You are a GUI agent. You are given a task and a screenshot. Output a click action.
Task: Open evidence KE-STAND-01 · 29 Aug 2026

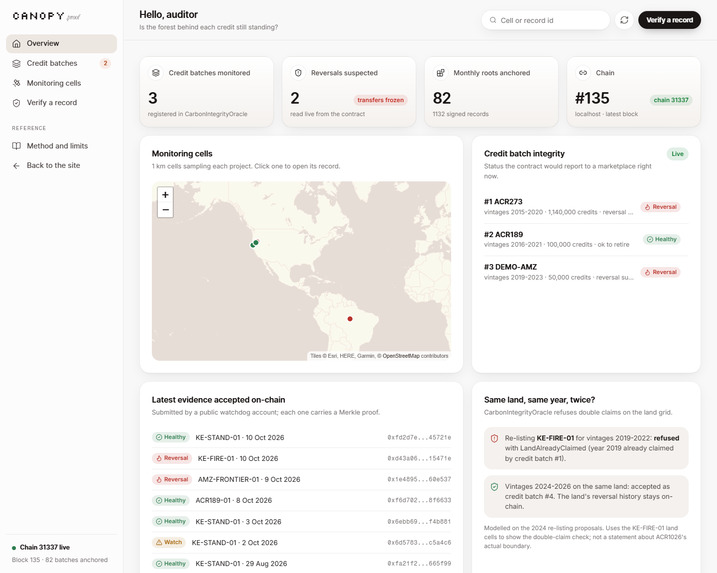click(301, 563)
